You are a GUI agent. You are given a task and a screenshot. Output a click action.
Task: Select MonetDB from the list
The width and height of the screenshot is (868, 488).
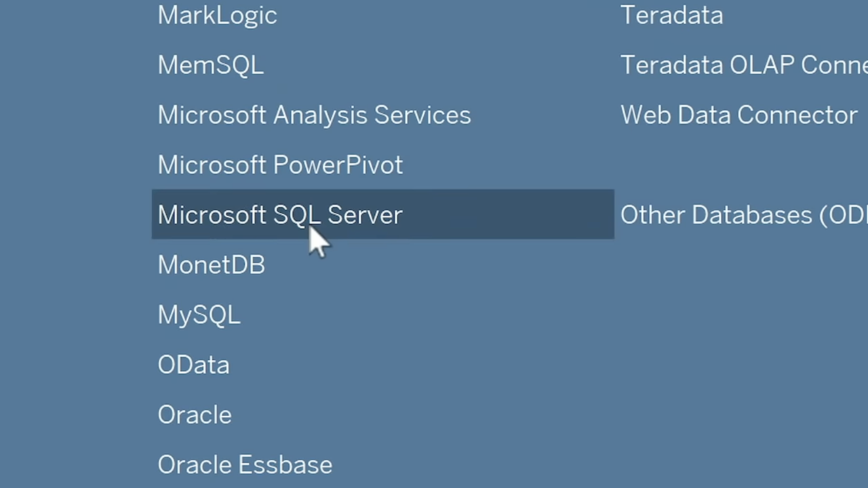click(211, 265)
